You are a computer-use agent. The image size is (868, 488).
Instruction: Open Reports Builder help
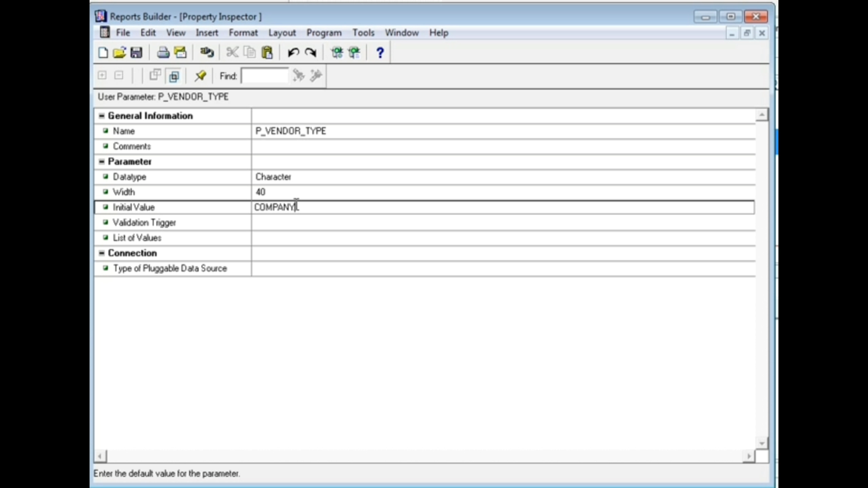tap(380, 52)
